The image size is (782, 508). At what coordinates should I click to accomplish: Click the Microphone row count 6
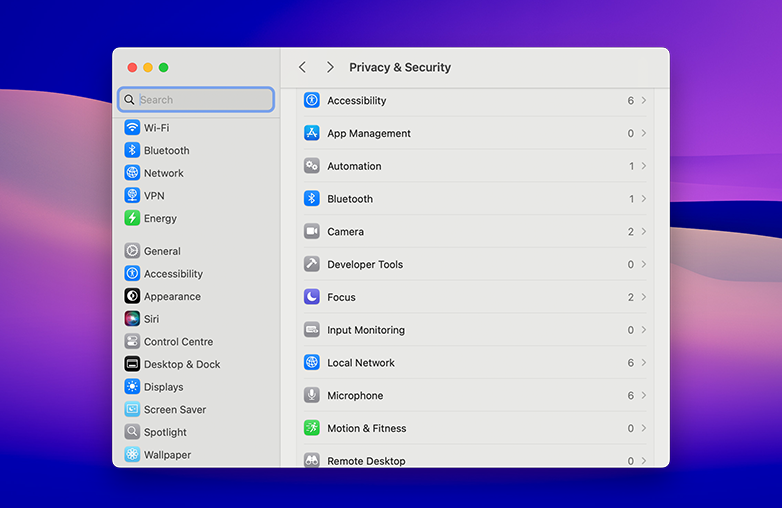(630, 395)
